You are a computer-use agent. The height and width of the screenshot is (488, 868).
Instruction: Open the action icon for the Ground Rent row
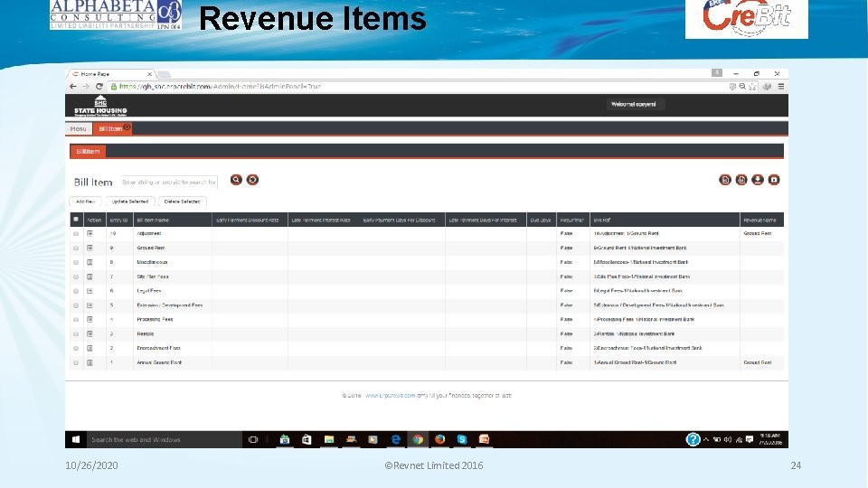[90, 248]
